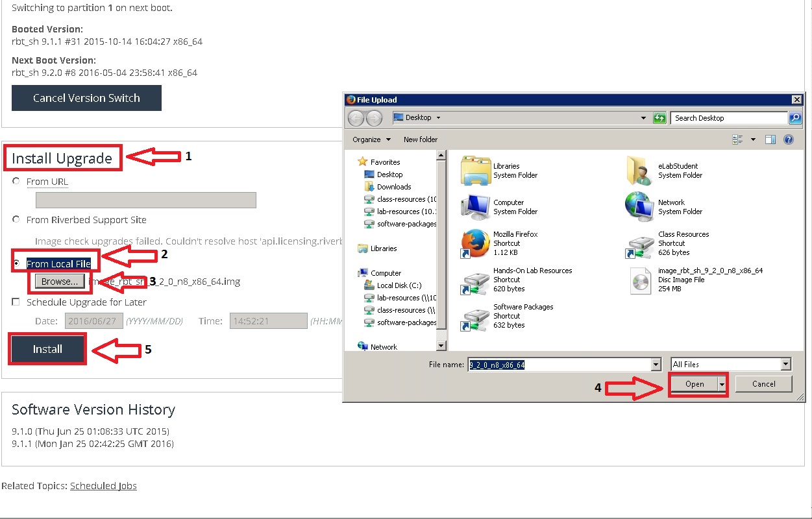Click the back navigation arrow in dialog
The height and width of the screenshot is (519, 812).
point(356,118)
